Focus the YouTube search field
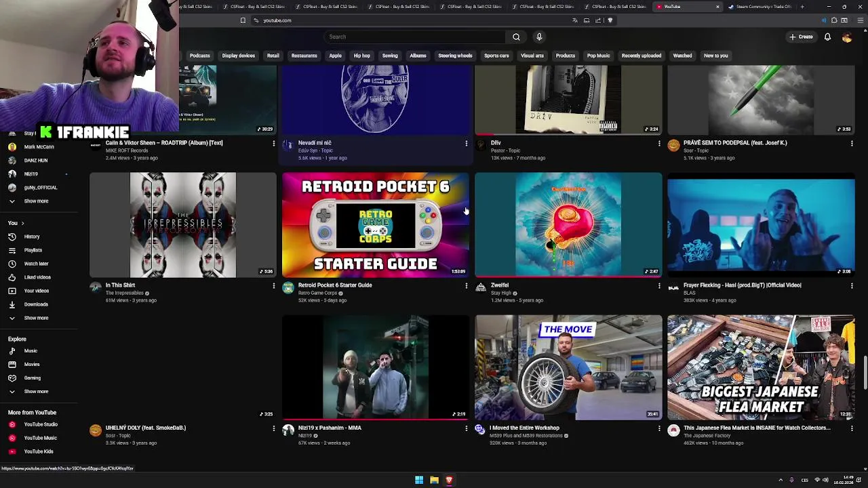 [415, 37]
